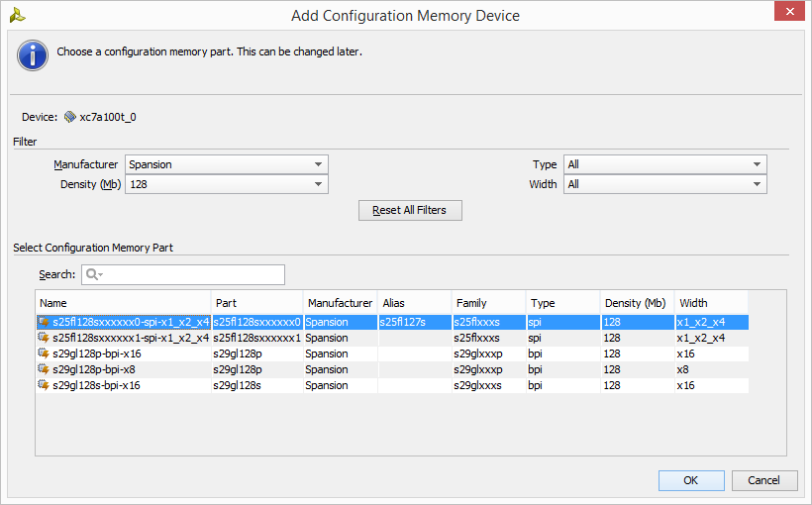812x505 pixels.
Task: Close the Add Configuration Memory Device dialog
Action: pos(790,12)
